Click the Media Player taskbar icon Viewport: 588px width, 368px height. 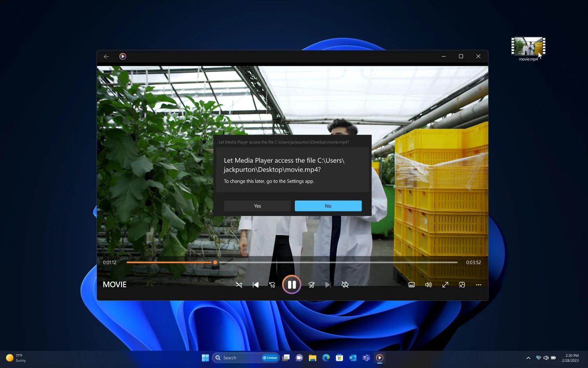(379, 358)
